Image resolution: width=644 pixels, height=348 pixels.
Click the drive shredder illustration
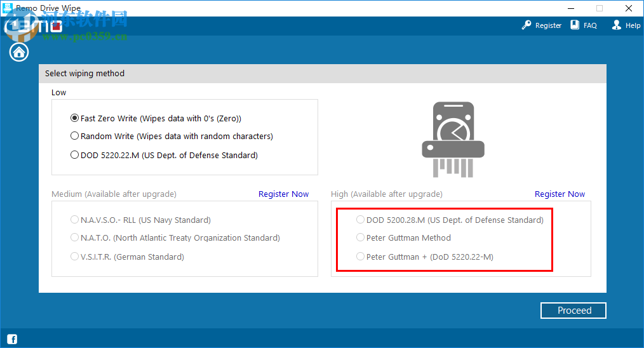(x=453, y=140)
